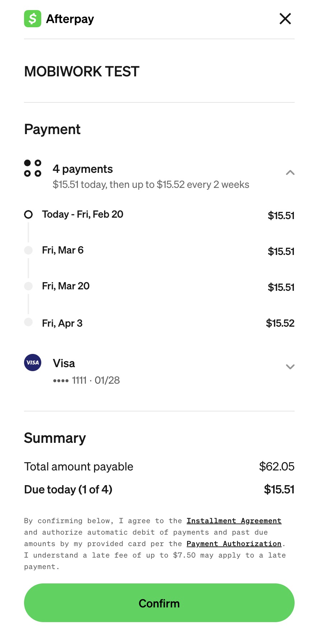Click the Today - Fri, Feb 20 row
Screen dimensions: 333x644
click(x=83, y=214)
